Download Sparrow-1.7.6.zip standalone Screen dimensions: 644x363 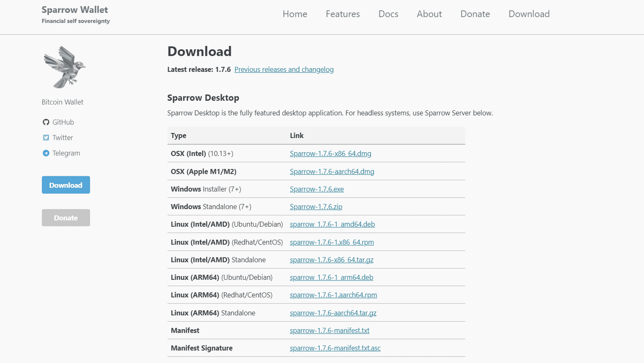316,207
